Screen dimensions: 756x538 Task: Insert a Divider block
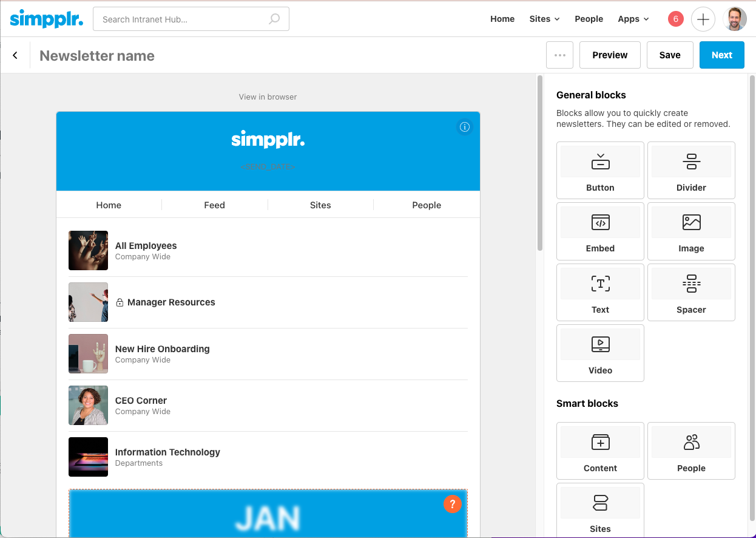coord(691,171)
